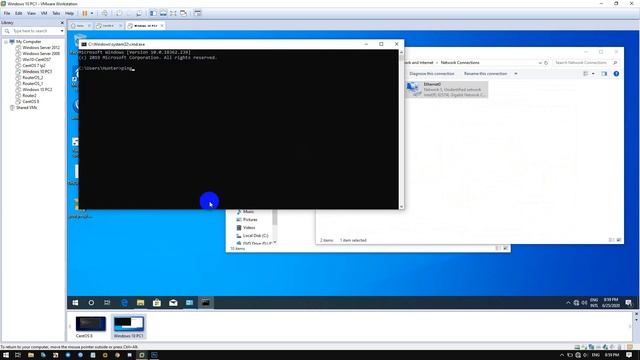Toggle the library sidebar view icon
Viewport: 640px width, 360px height.
153,13
